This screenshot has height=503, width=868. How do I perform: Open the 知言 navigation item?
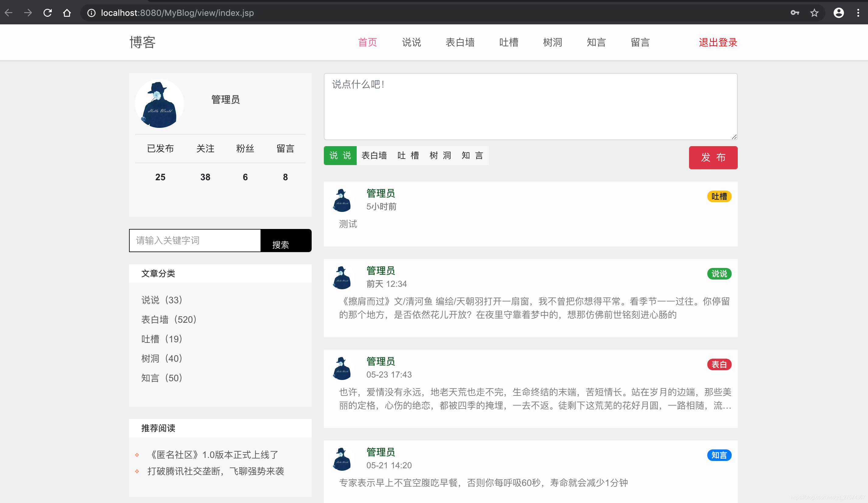[x=596, y=42]
